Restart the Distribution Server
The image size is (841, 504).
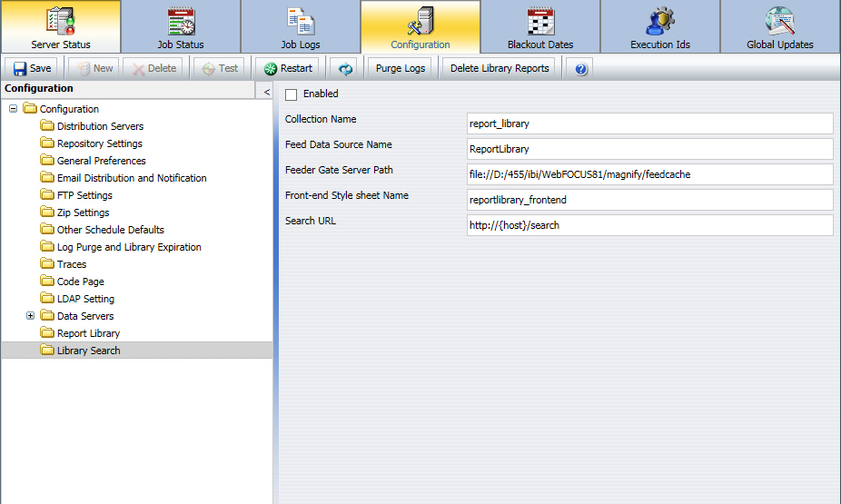tap(288, 69)
